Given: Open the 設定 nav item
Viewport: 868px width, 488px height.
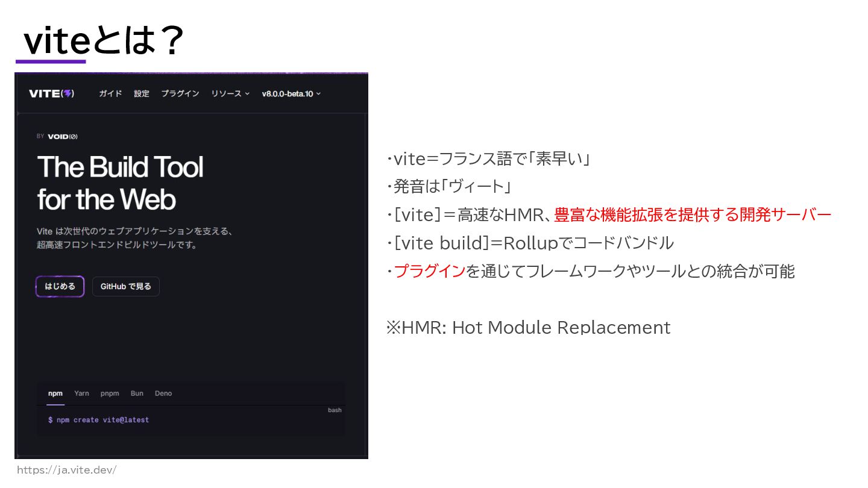Looking at the screenshot, I should 142,93.
